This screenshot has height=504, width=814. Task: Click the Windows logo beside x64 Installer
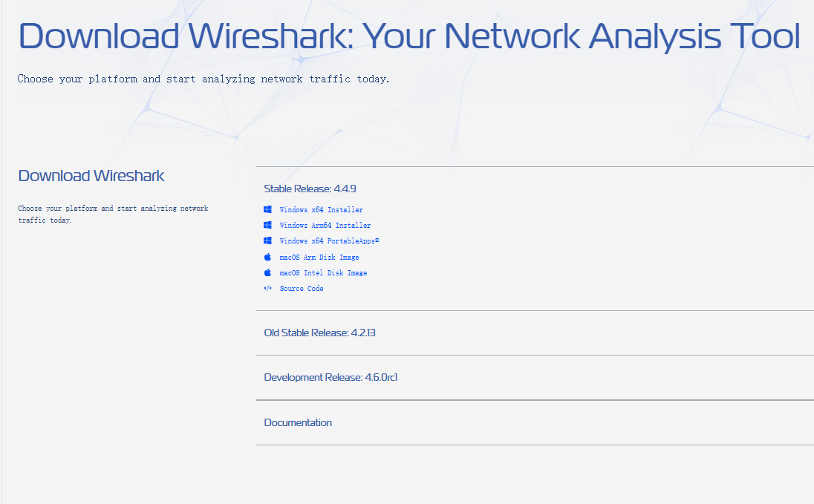(267, 209)
